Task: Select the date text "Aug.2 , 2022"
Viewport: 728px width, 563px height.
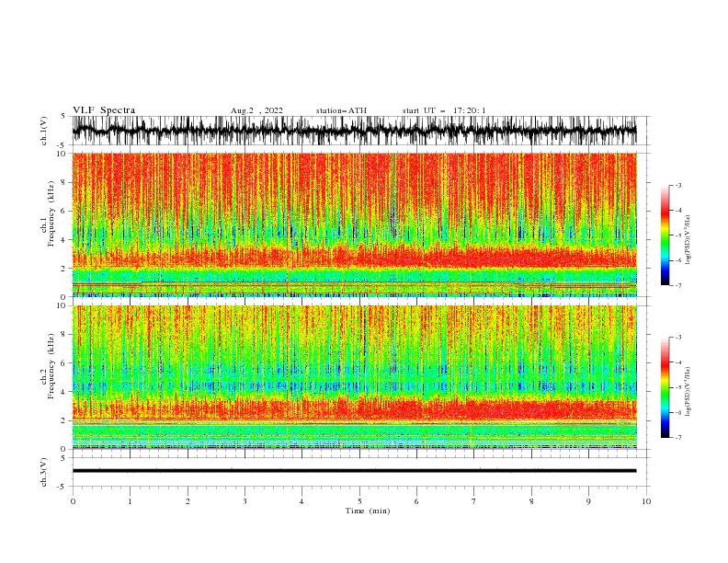Action: click(x=256, y=110)
